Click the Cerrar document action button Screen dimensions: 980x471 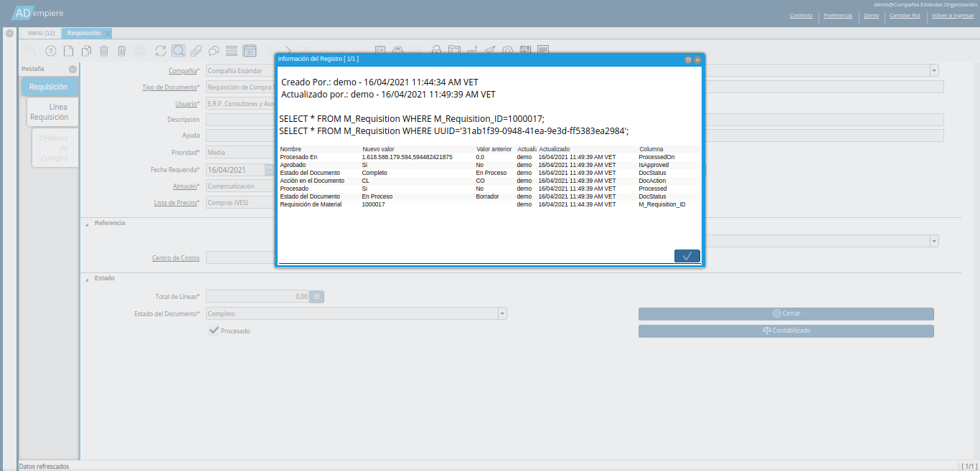[x=786, y=313]
